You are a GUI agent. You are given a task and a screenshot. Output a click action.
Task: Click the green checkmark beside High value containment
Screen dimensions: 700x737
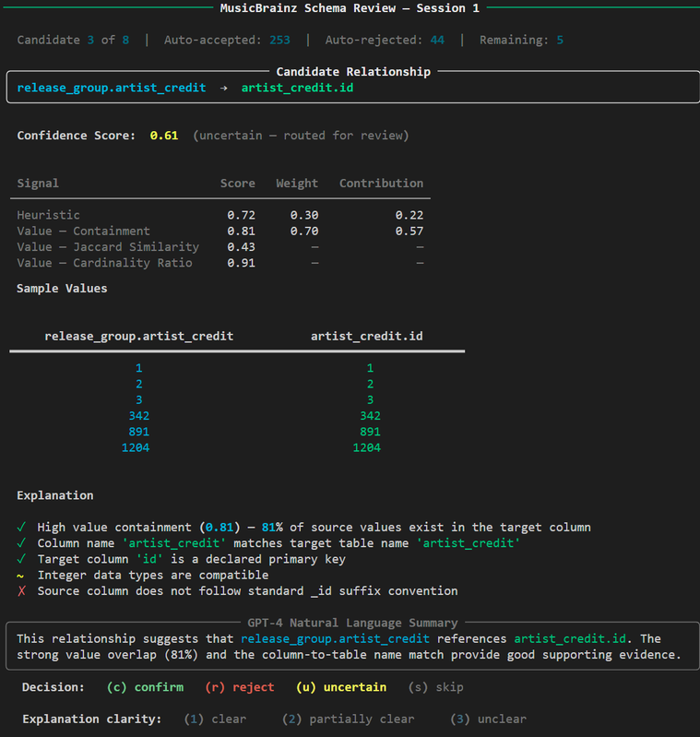click(x=21, y=528)
